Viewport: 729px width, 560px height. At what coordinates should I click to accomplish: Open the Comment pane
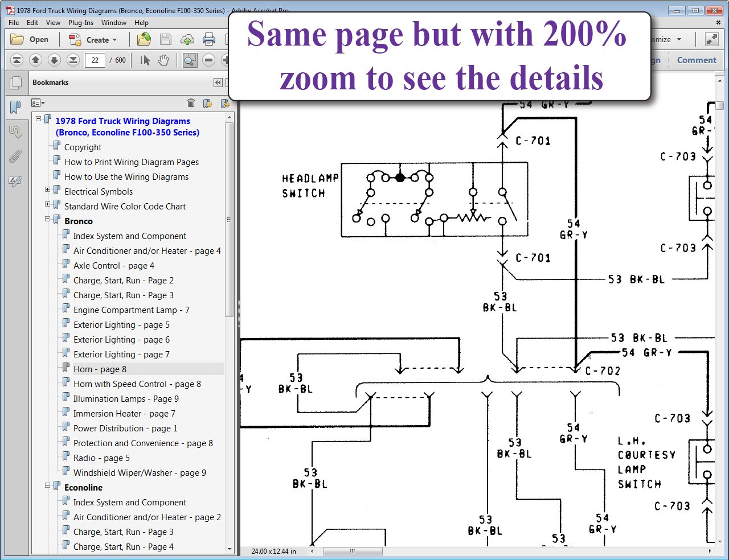pos(696,60)
